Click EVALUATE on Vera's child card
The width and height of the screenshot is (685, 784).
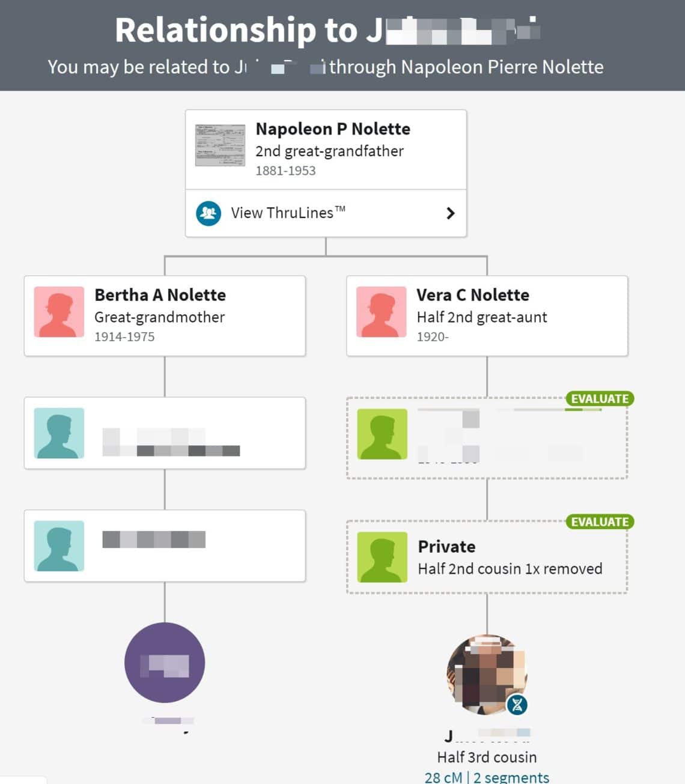(x=601, y=398)
